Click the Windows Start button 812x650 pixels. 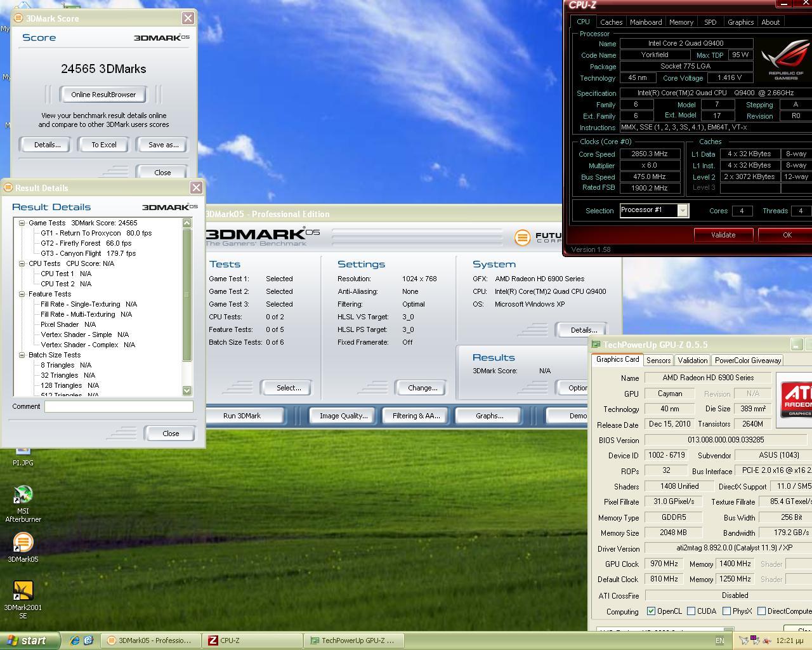pos(29,640)
